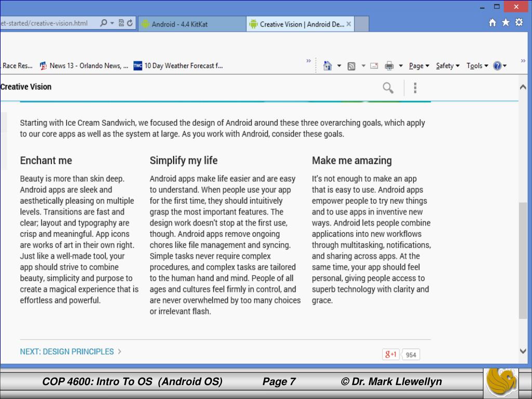Image resolution: width=532 pixels, height=399 pixels.
Task: Click the compatibility view icon in address bar
Action: [x=121, y=23]
